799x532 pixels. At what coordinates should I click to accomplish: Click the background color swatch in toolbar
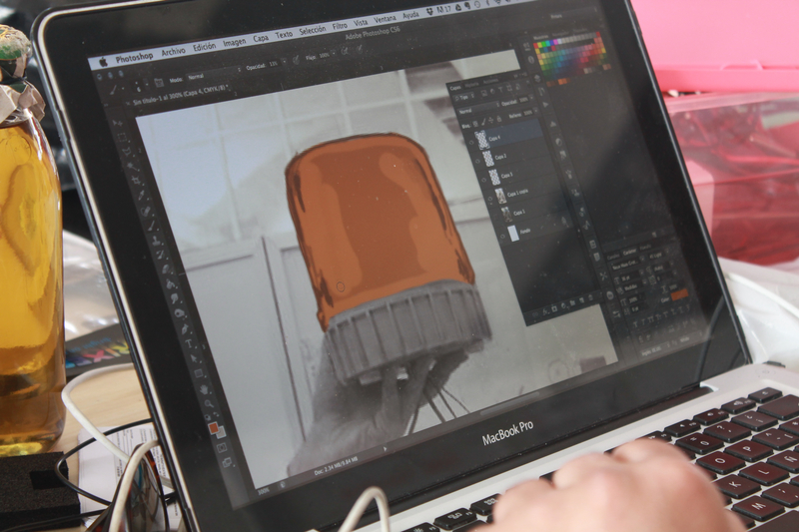click(222, 434)
